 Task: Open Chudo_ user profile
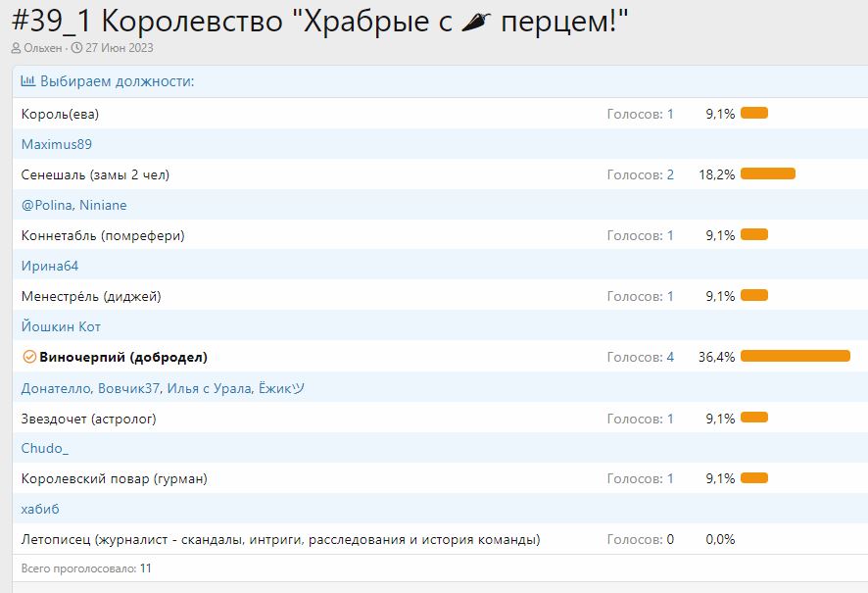[44, 448]
